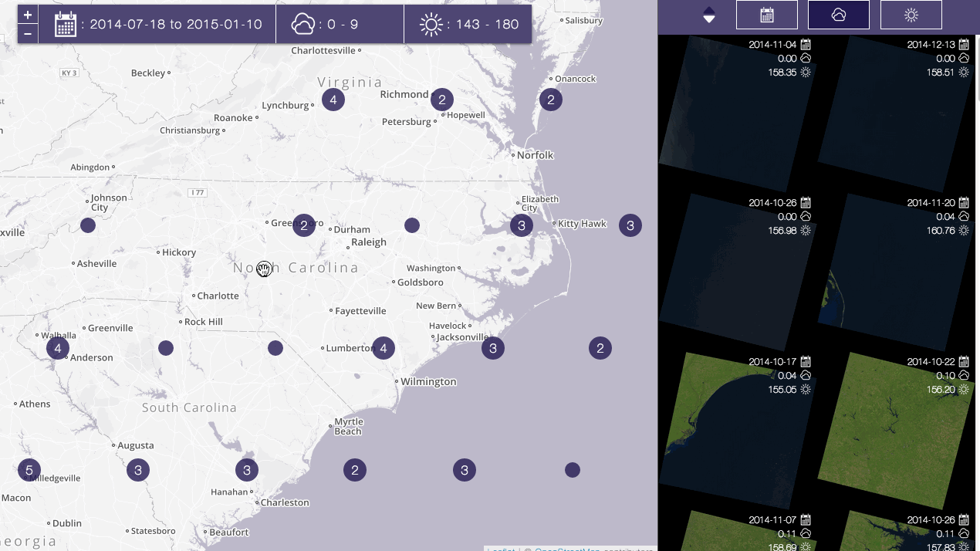980x551 pixels.
Task: Click the sun icon in sun-angle filter
Action: pyautogui.click(x=431, y=25)
